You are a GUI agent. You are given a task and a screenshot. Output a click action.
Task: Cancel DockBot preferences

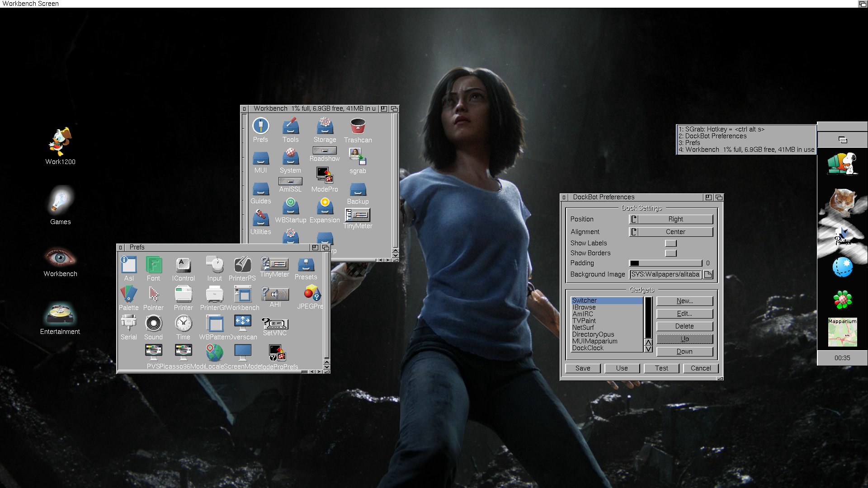701,368
